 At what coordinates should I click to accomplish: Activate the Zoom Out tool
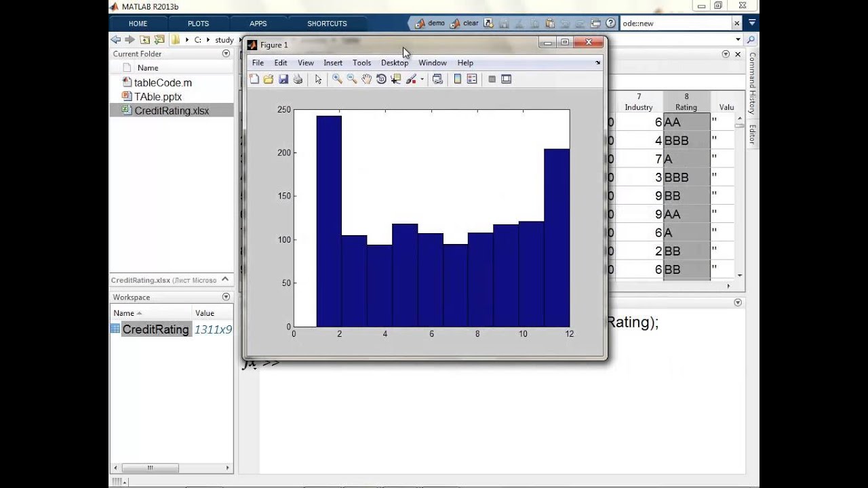pos(352,79)
